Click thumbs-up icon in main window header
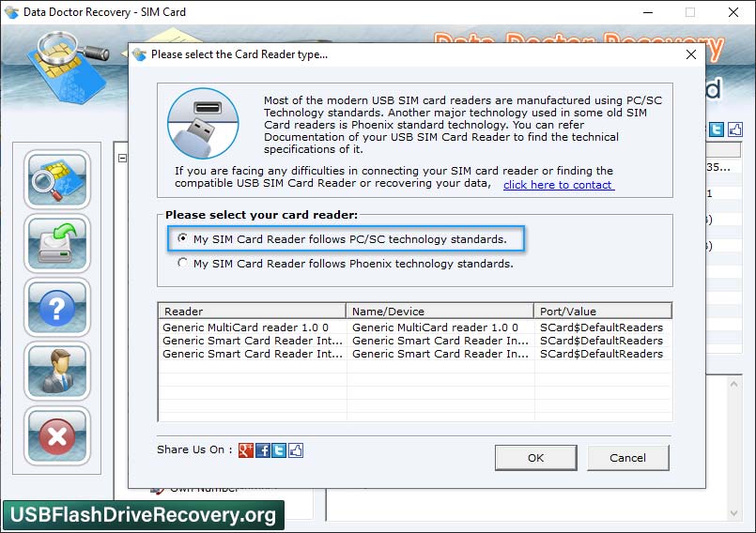Image resolution: width=756 pixels, height=533 pixels. click(734, 129)
